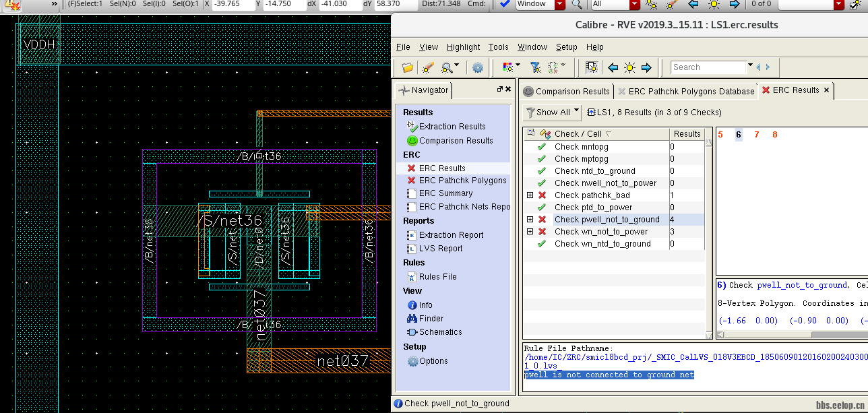Open Options under Setup
This screenshot has width=868, height=413.
point(427,361)
